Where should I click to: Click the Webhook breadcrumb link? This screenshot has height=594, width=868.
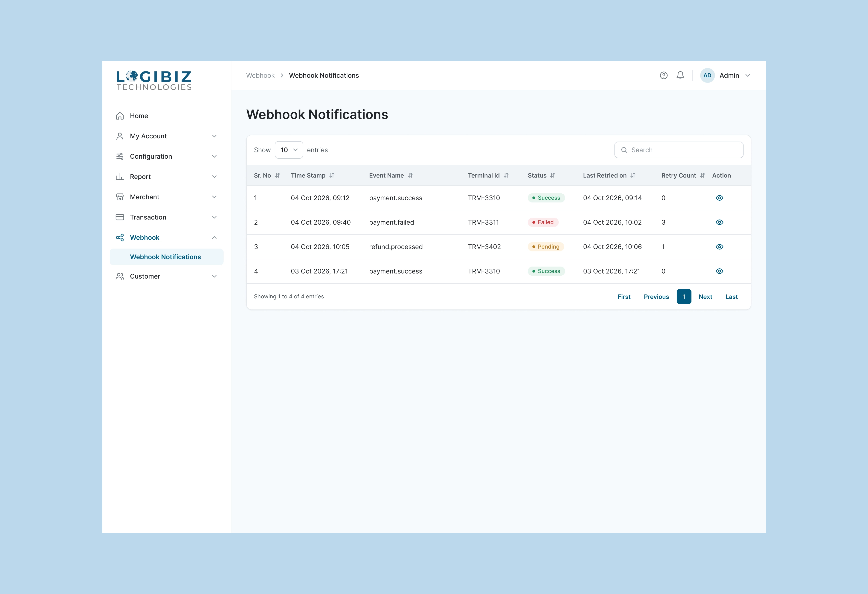tap(260, 75)
